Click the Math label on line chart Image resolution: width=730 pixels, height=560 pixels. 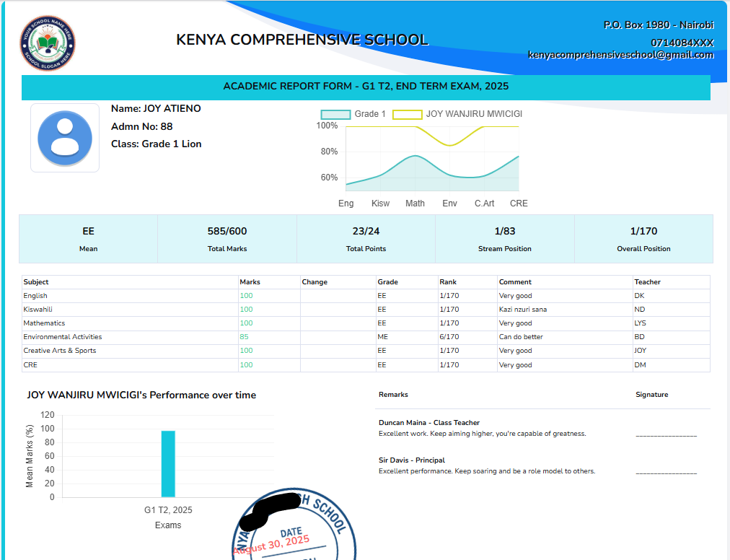[x=415, y=204]
